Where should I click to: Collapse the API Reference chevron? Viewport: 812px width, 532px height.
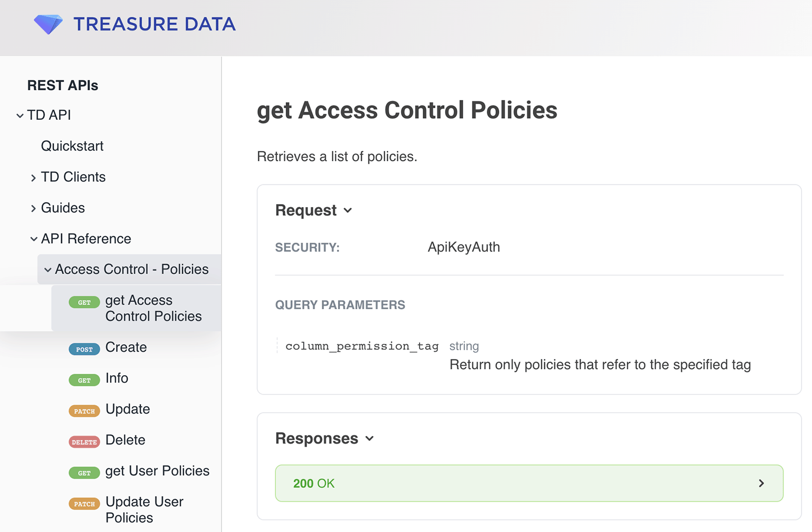pyautogui.click(x=33, y=239)
